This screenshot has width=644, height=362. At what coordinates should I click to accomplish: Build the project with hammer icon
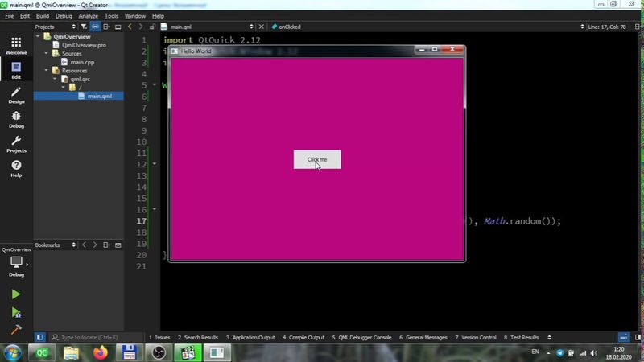click(x=15, y=330)
